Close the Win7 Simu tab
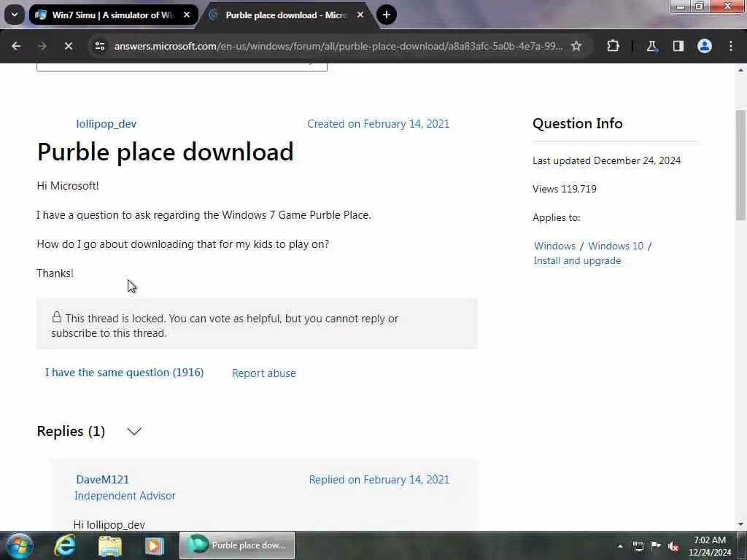 pyautogui.click(x=187, y=15)
